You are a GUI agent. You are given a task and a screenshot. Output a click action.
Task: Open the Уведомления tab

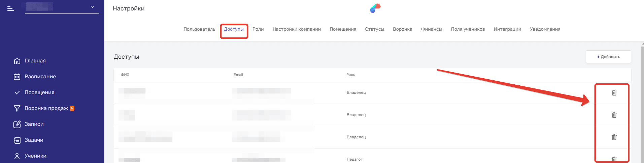click(545, 29)
